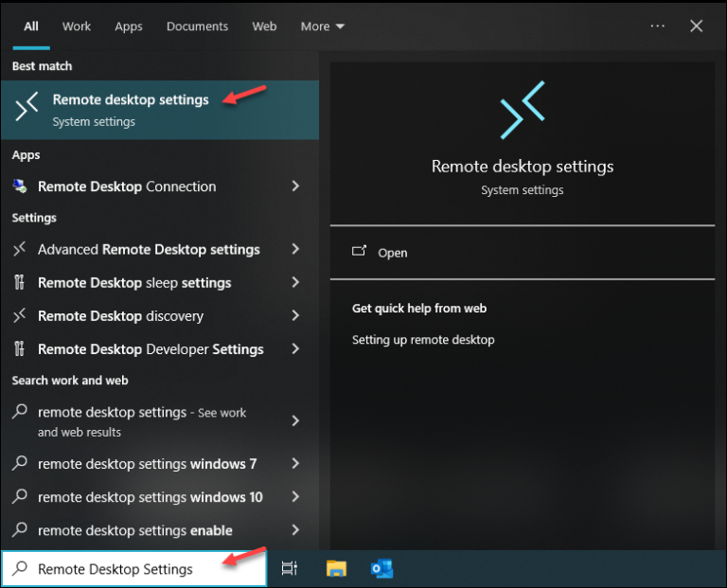This screenshot has width=727, height=588.
Task: Expand 'remote desktop settings enable' chevron
Action: coord(295,529)
